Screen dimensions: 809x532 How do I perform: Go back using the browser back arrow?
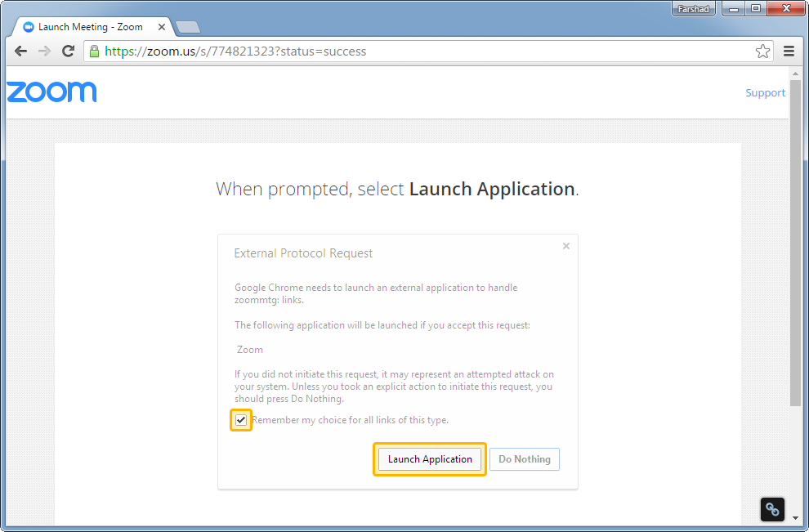click(x=20, y=51)
